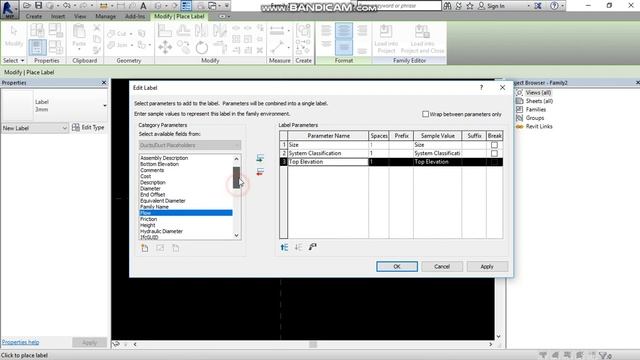The height and width of the screenshot is (360, 640).
Task: Toggle Break checkbox for Top Elevation row
Action: [x=494, y=162]
